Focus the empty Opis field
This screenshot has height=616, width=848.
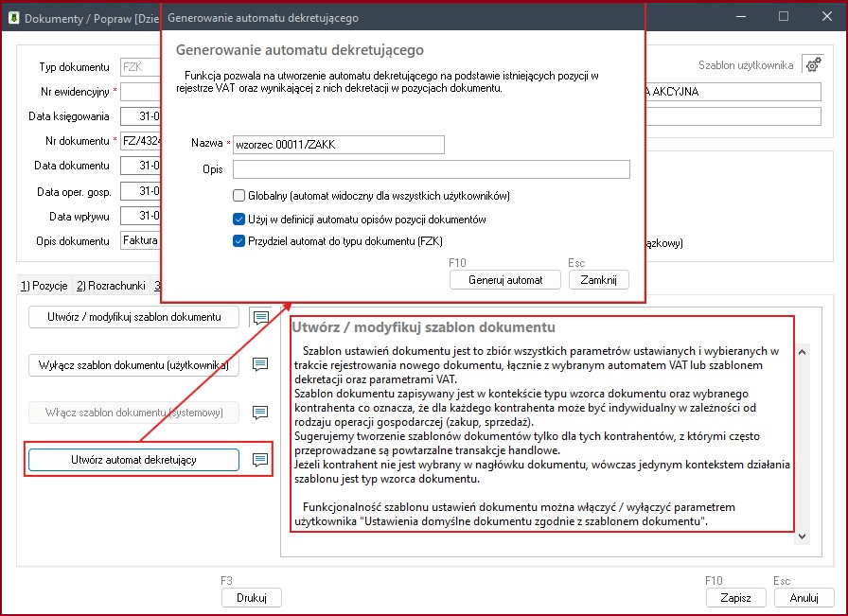point(431,169)
